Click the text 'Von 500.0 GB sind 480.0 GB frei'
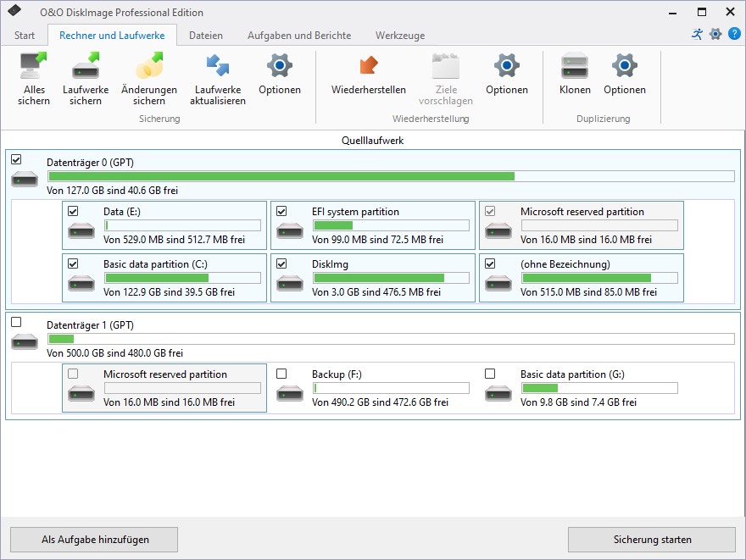 (114, 353)
